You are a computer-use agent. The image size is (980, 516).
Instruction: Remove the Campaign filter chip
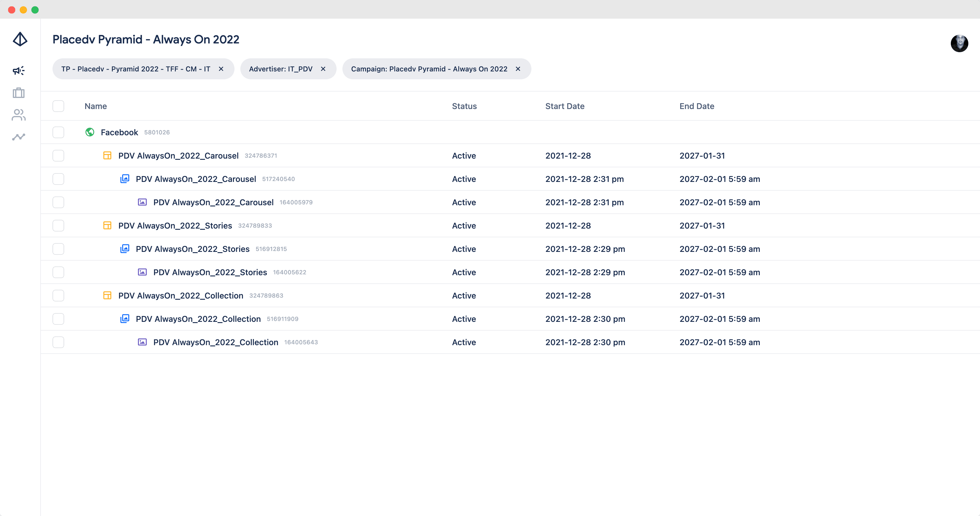tap(518, 69)
